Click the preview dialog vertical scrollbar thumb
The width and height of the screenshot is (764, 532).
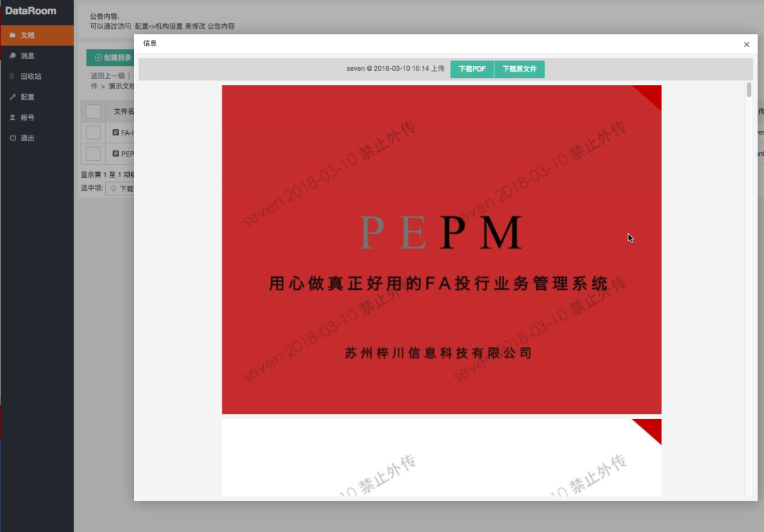(x=749, y=90)
